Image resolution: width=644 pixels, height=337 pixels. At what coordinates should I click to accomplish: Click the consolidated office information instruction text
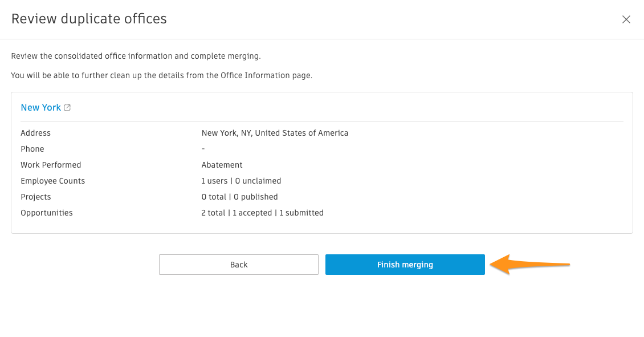coord(136,56)
